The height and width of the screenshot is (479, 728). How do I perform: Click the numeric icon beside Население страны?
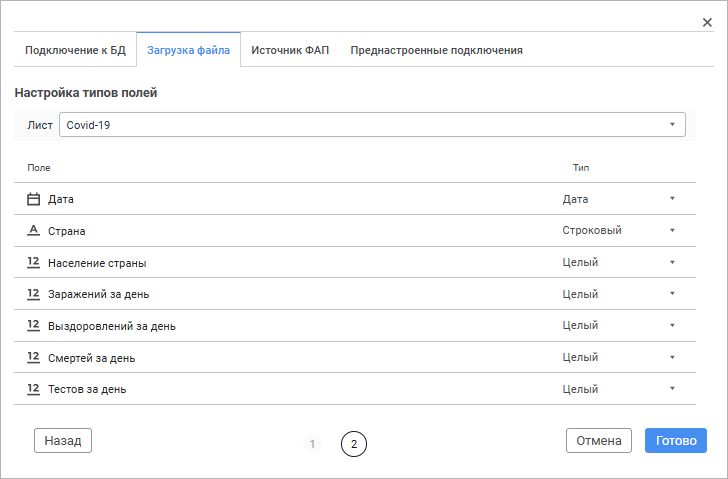click(33, 262)
